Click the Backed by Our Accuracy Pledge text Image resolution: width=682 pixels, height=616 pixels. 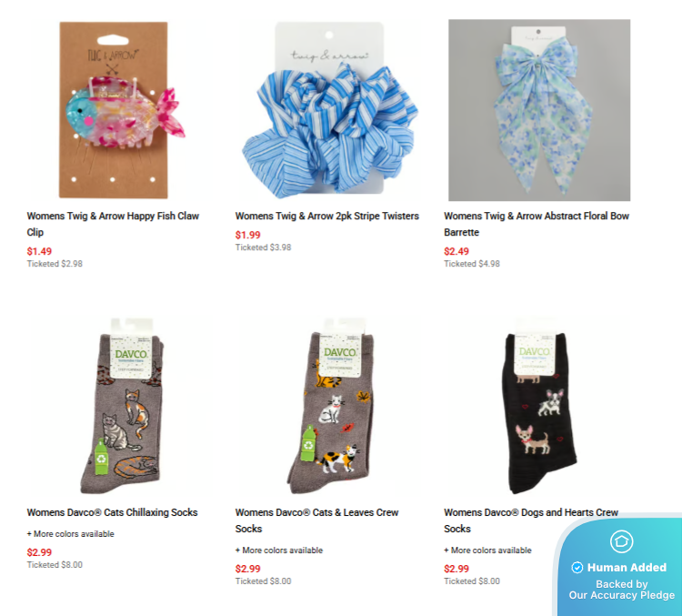(x=622, y=590)
